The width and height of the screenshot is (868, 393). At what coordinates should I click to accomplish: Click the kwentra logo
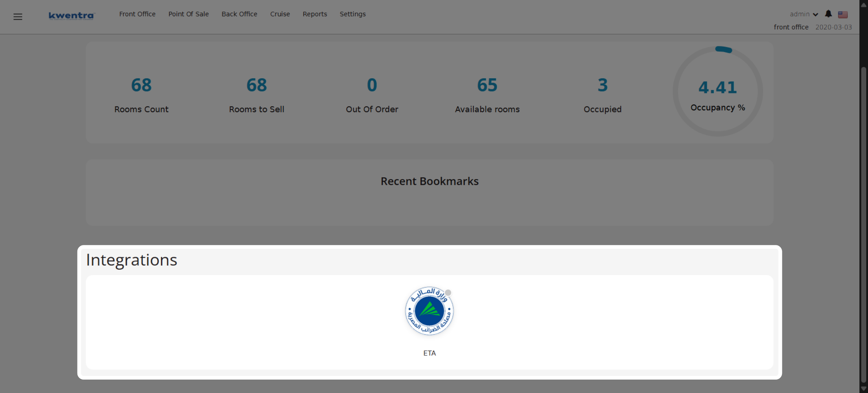click(72, 16)
